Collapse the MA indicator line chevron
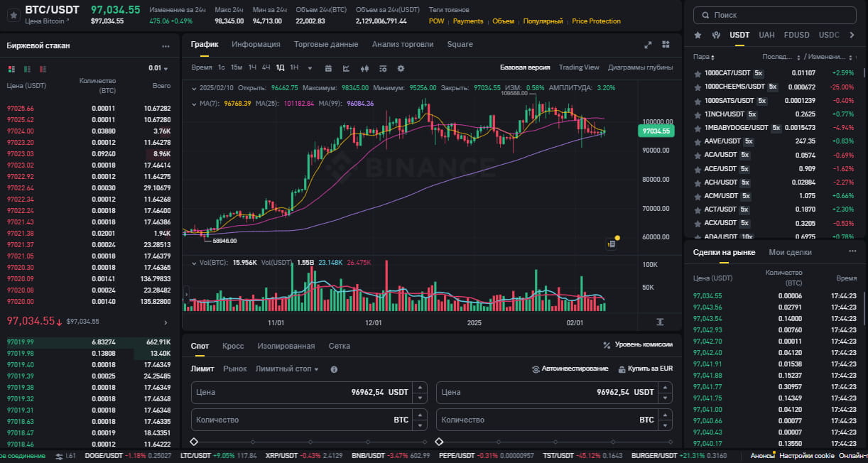 (195, 104)
